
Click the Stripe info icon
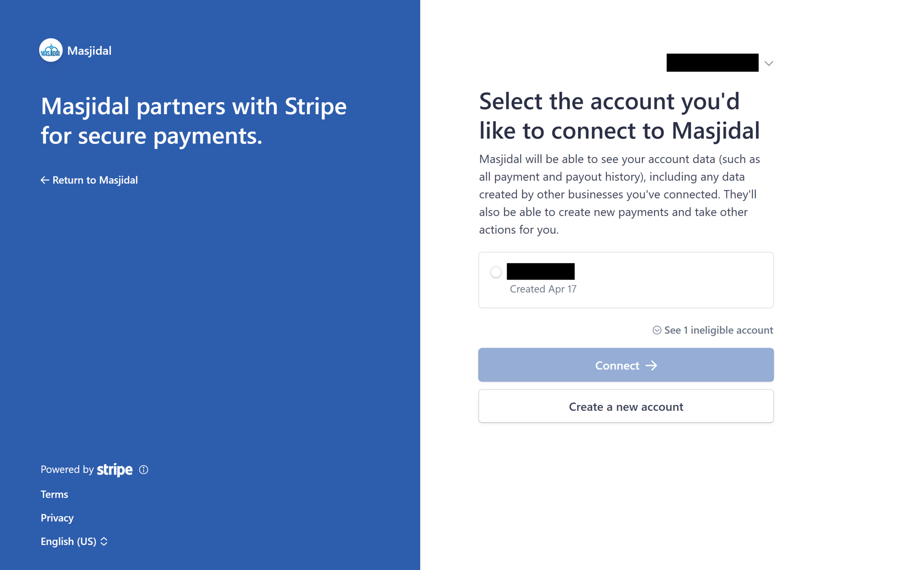click(x=144, y=469)
